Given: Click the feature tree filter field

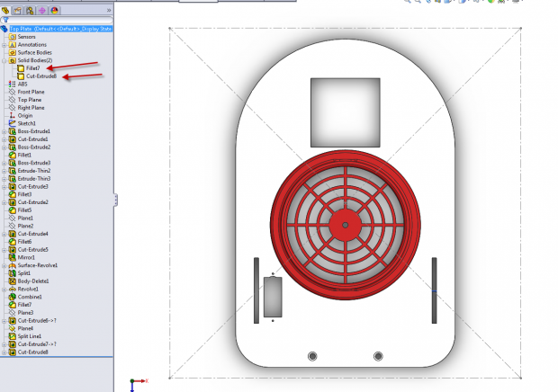Looking at the screenshot, I should click(59, 20).
